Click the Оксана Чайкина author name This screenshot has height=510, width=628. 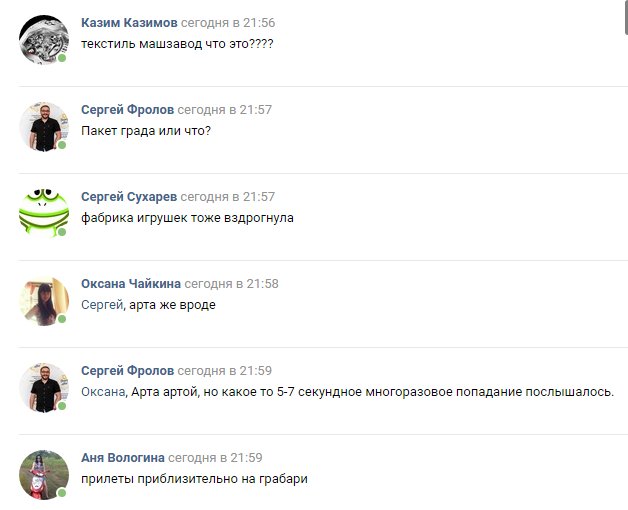pyautogui.click(x=131, y=284)
